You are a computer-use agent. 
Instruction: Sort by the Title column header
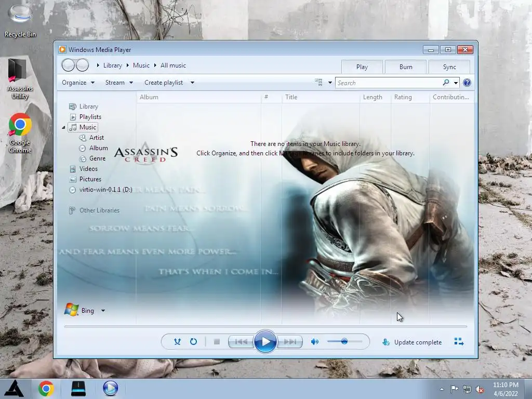321,97
